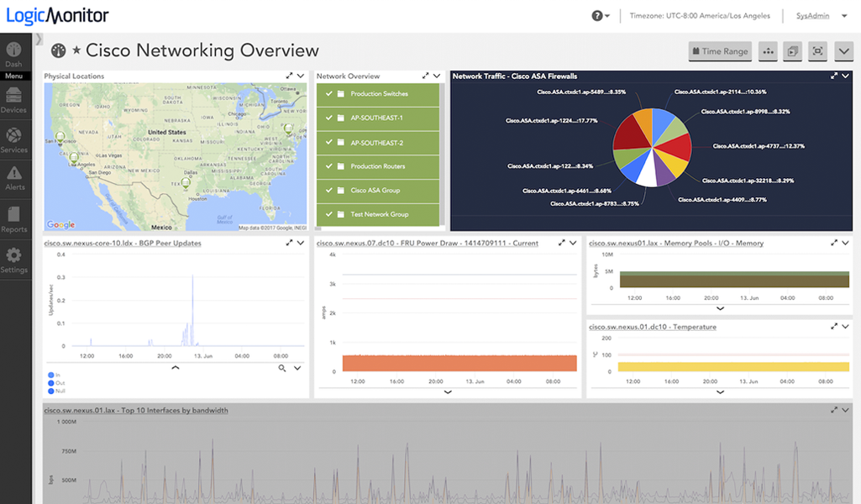Screen dimensions: 861x504
Task: Toggle visibility of Production Switches group
Action: click(x=329, y=94)
